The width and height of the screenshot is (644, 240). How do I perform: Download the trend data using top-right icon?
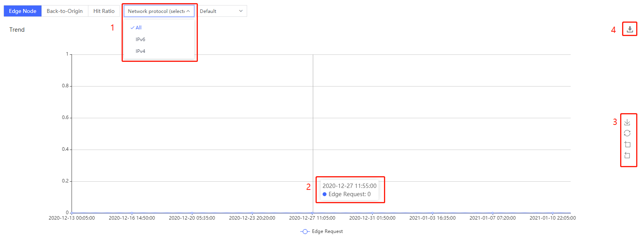(630, 29)
